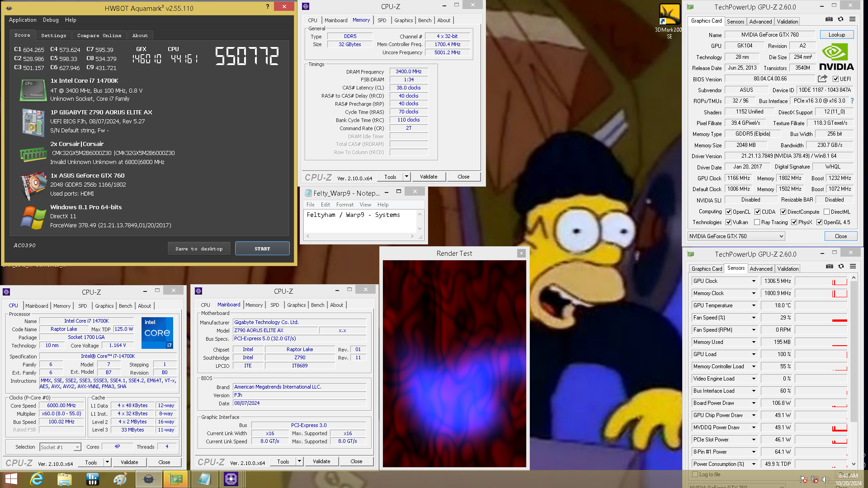Open hamburger menu in upper GPU-Z window
This screenshot has height=488, width=868.
[852, 19]
